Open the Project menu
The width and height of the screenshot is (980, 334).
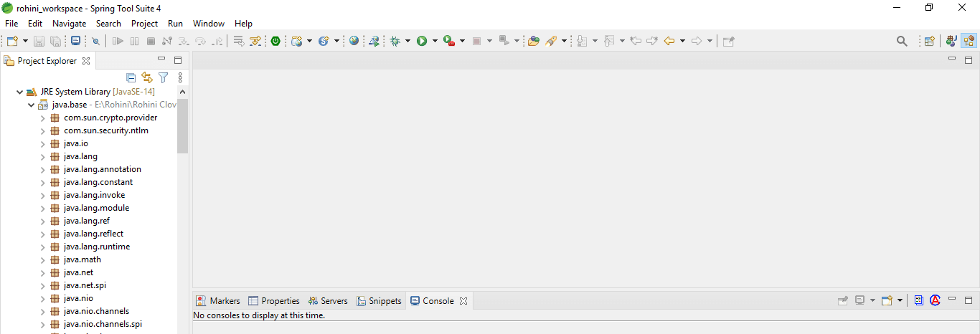pos(144,24)
